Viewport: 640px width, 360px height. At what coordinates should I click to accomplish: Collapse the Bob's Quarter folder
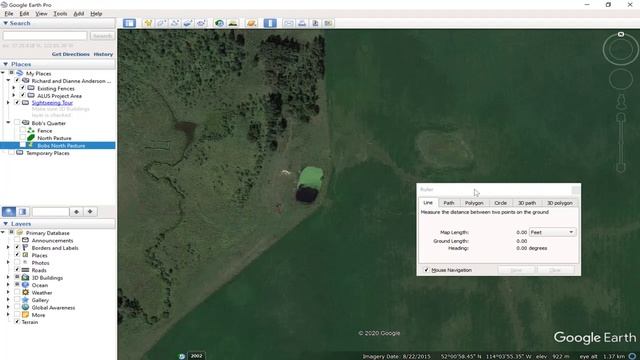click(x=8, y=123)
